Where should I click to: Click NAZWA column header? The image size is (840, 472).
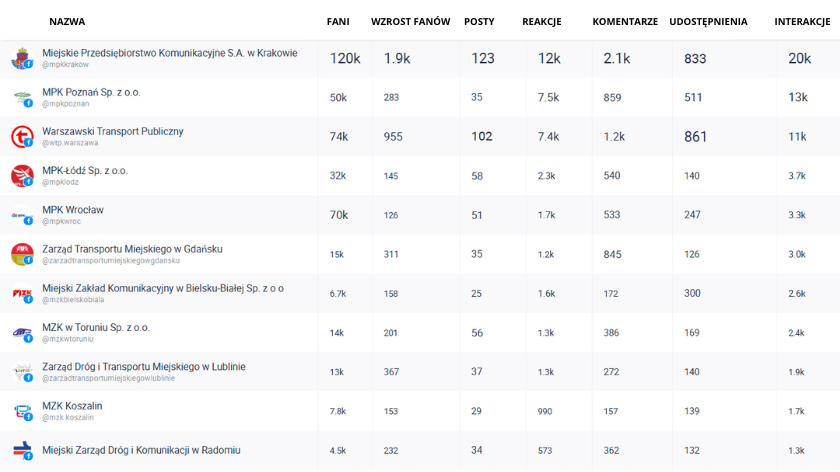67,21
